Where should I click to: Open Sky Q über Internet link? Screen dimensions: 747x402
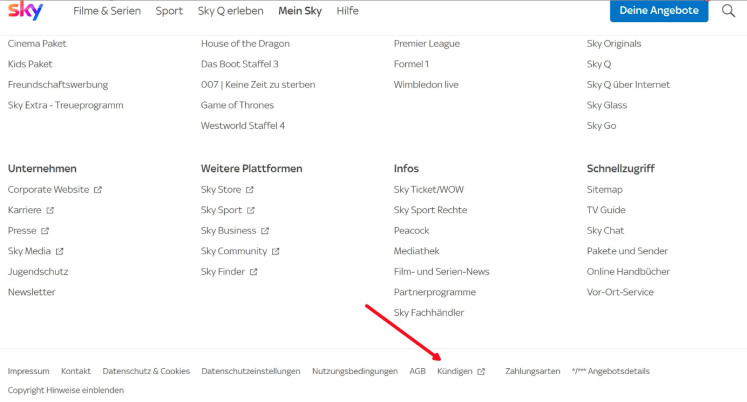tap(628, 84)
